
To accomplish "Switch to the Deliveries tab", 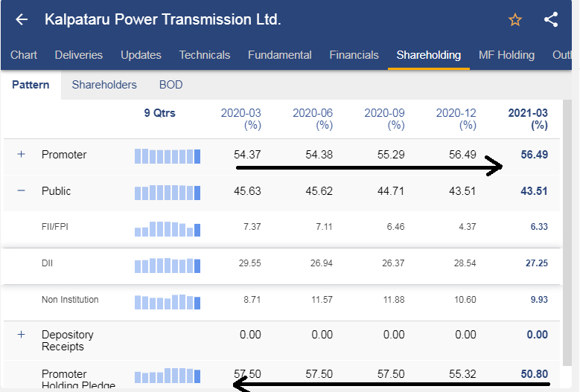I will point(79,55).
